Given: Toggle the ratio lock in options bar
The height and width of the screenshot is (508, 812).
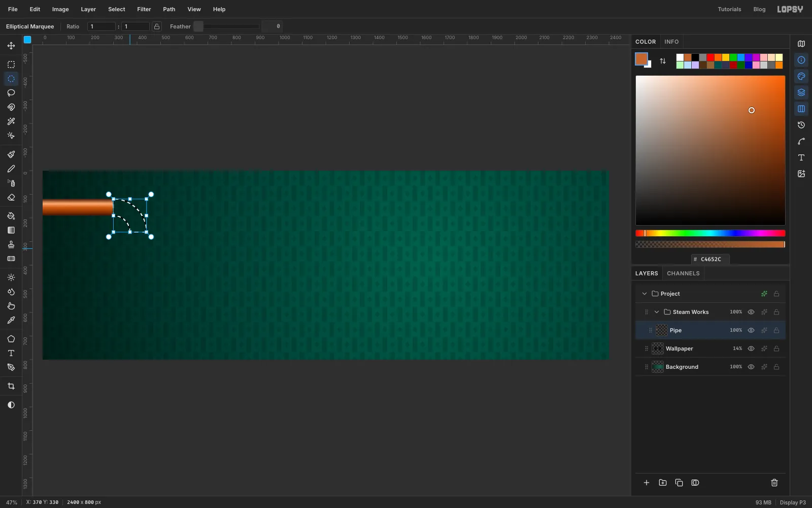Looking at the screenshot, I should point(157,26).
